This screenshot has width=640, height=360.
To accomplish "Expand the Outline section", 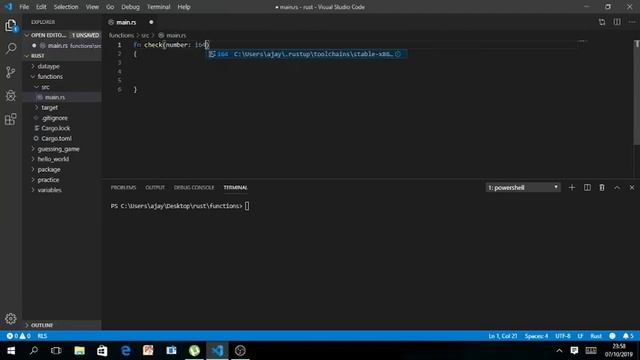I will pyautogui.click(x=62, y=325).
